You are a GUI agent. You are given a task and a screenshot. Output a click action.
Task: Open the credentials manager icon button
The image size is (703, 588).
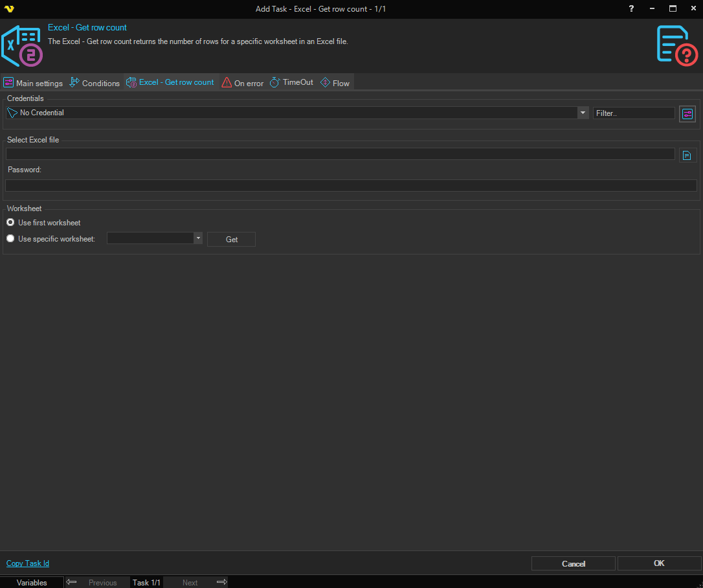click(687, 114)
